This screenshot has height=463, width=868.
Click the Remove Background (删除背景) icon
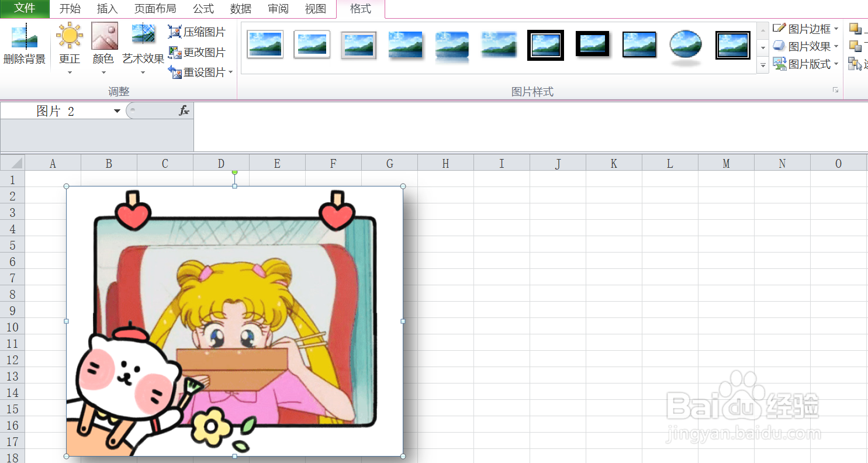pyautogui.click(x=24, y=36)
